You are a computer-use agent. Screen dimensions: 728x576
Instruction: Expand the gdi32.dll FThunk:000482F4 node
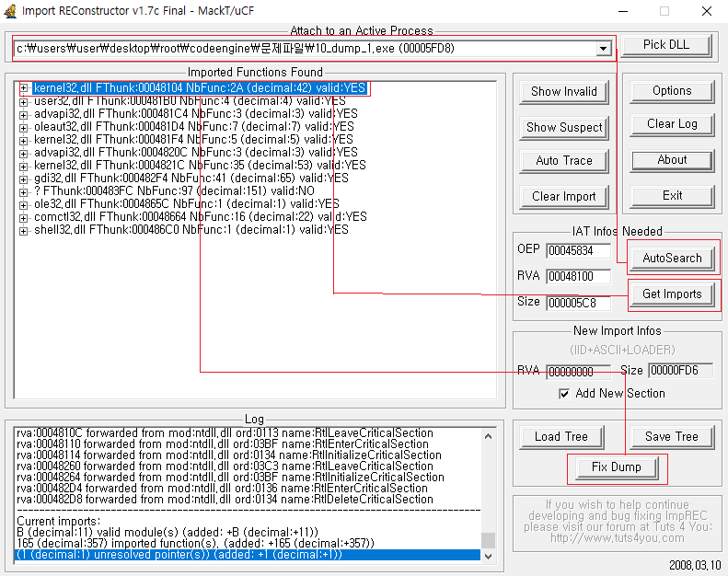coord(23,179)
